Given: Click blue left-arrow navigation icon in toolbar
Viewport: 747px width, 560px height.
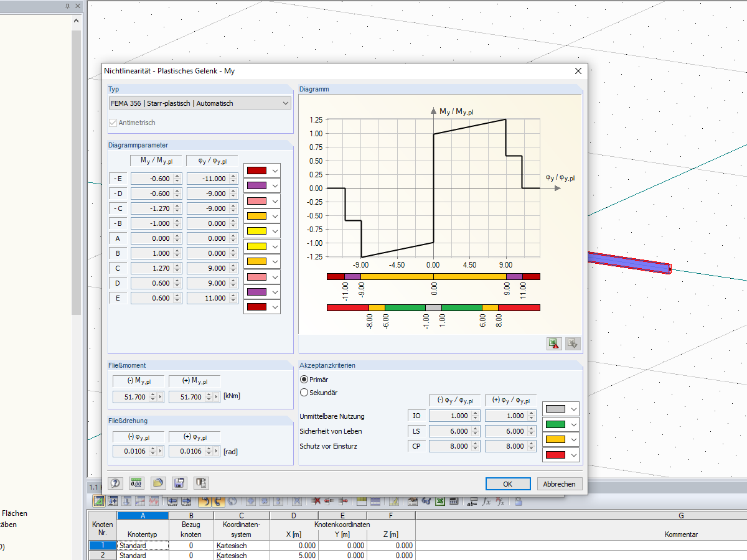Looking at the screenshot, I should 172,501.
